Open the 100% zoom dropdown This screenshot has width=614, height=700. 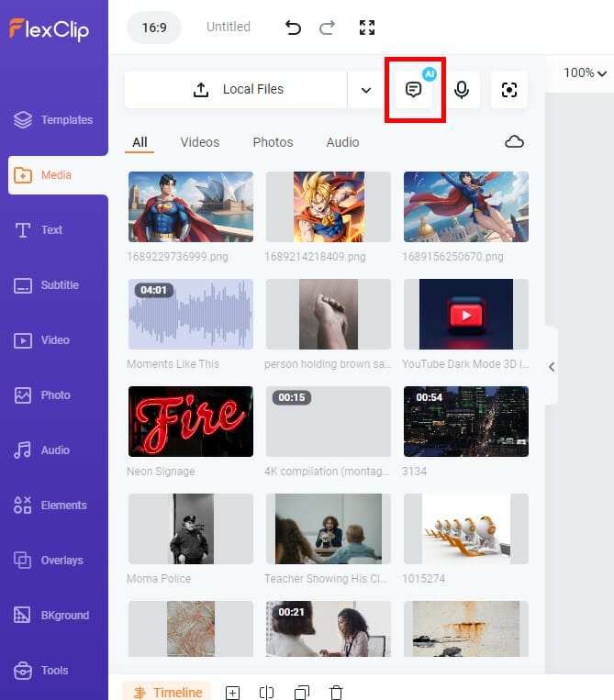tap(585, 72)
